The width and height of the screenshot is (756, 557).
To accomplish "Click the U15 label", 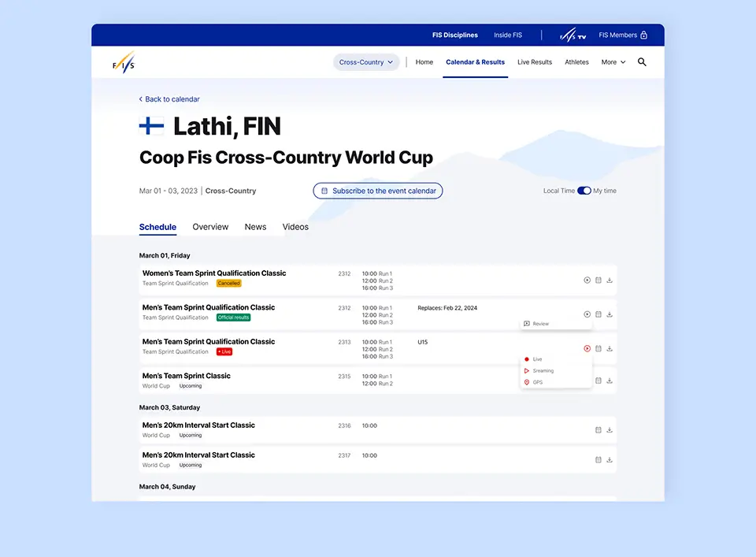I will click(423, 342).
